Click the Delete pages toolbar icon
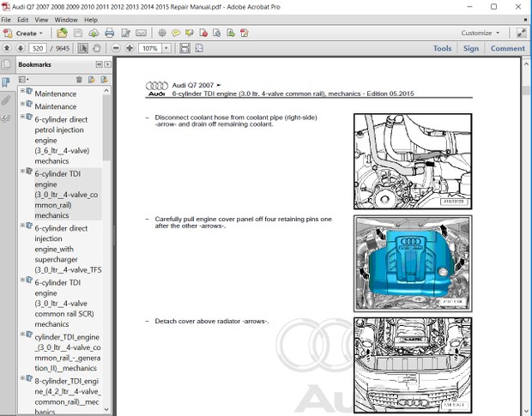Viewport: 532px width, 416px height. (x=203, y=33)
